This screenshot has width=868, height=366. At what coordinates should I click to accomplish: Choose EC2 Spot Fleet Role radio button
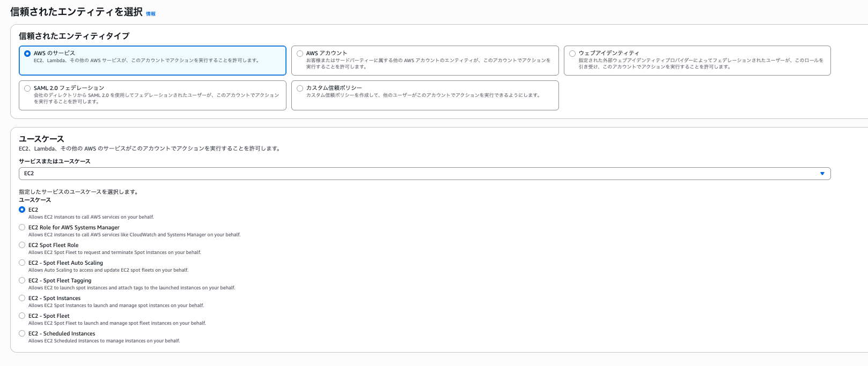pos(22,245)
